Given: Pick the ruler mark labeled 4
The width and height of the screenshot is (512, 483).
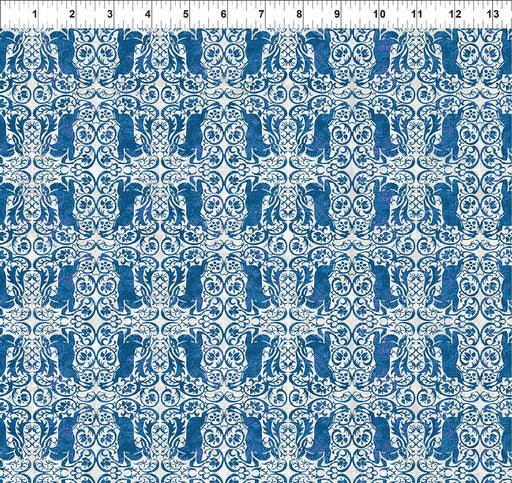Looking at the screenshot, I should click(148, 14).
